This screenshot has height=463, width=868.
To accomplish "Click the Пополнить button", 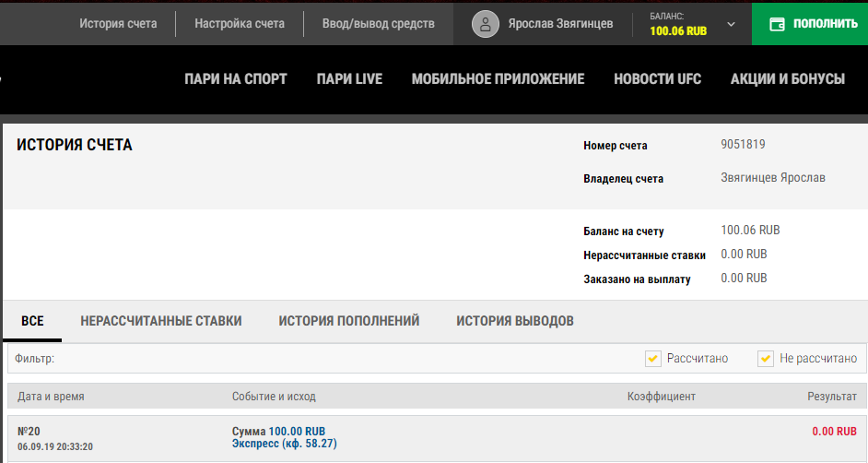I will tap(810, 24).
